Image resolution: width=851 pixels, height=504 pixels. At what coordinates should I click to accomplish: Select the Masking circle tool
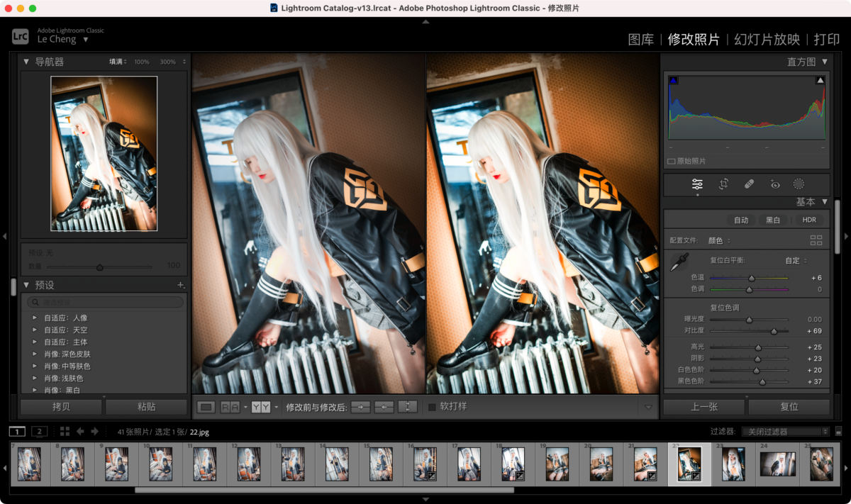[x=799, y=184]
